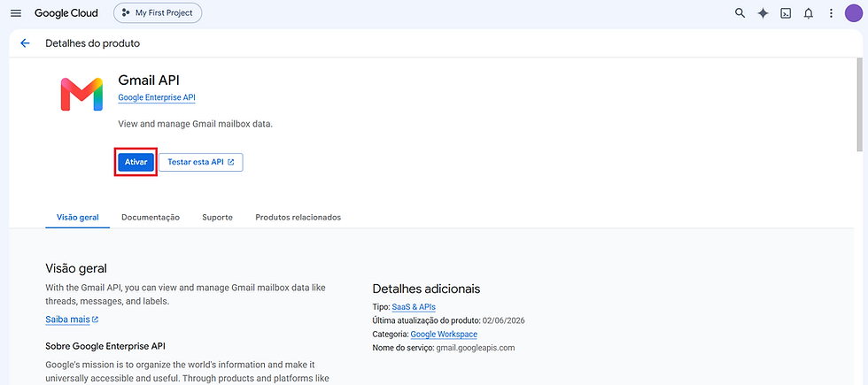
Task: Select the Visão geral tab
Action: click(x=78, y=218)
